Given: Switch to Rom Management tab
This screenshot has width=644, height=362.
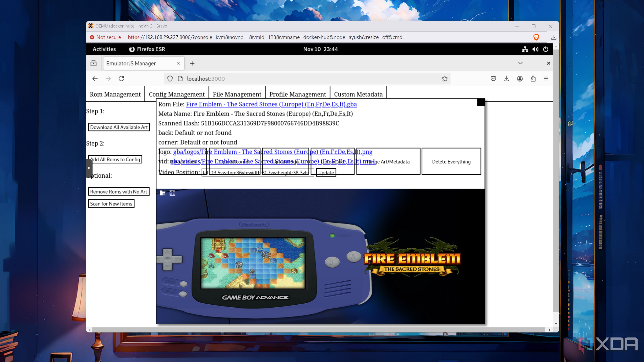Looking at the screenshot, I should tap(115, 94).
